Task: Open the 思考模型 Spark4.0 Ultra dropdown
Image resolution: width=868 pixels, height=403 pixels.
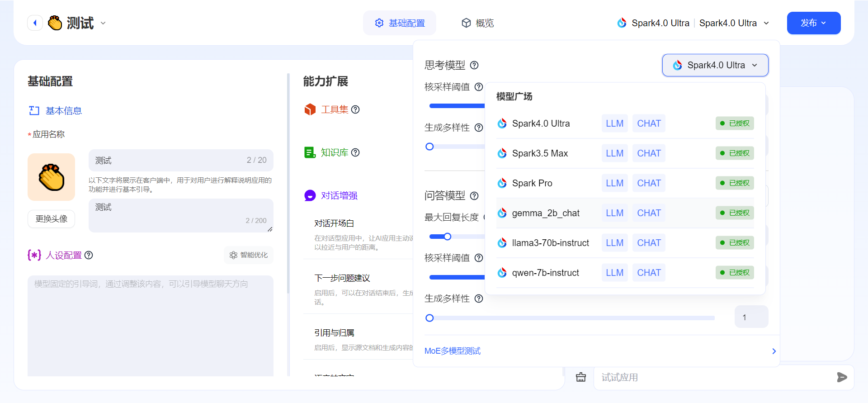Action: pos(715,65)
